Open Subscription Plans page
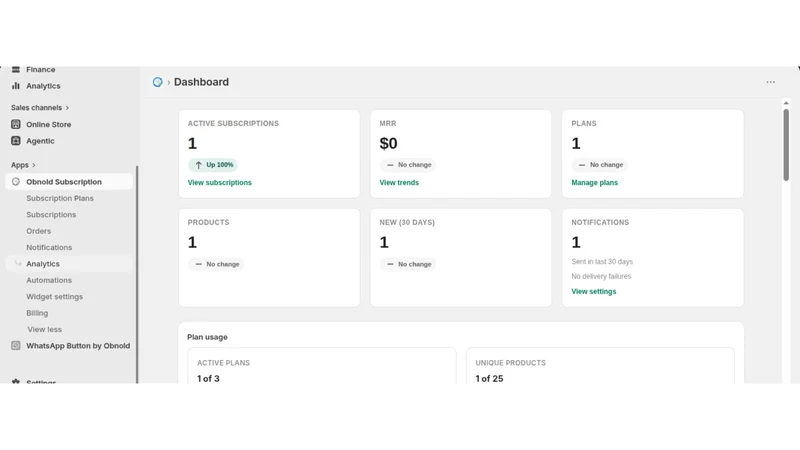The width and height of the screenshot is (800, 450). [x=60, y=198]
